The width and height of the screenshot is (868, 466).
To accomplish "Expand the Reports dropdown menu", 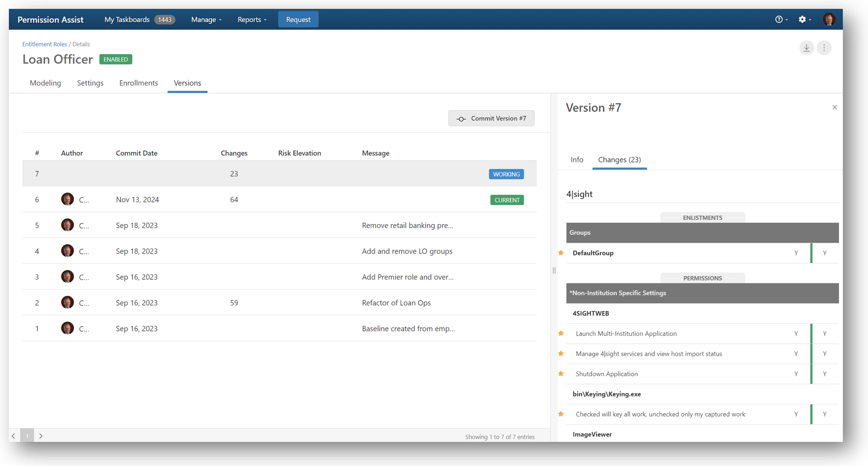I will click(251, 20).
